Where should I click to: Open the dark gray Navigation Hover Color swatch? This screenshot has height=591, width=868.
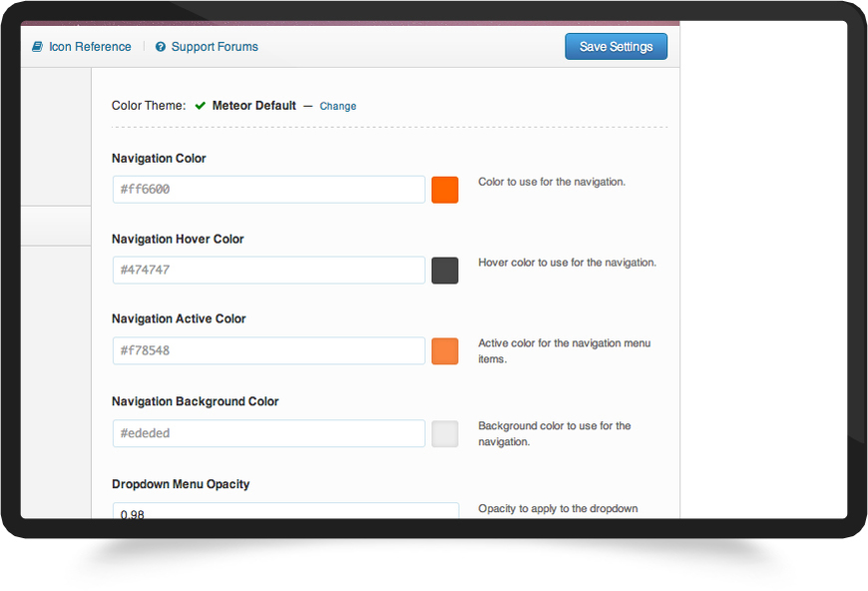(x=445, y=271)
